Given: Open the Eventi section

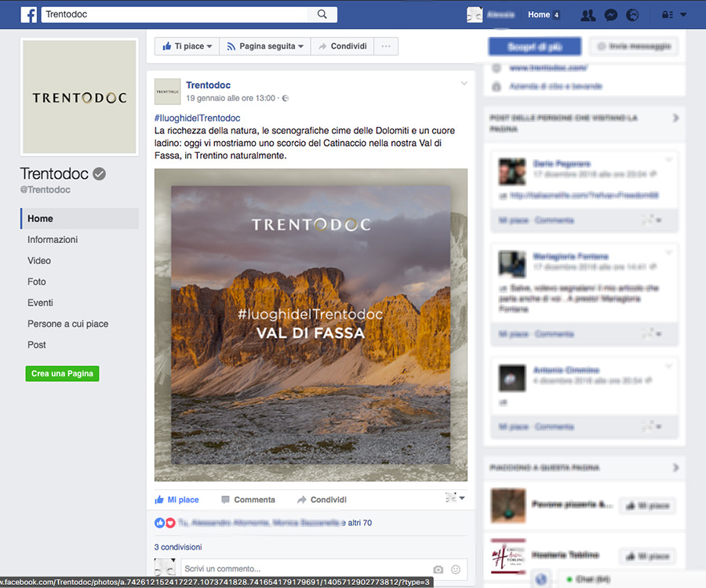Looking at the screenshot, I should coord(40,303).
